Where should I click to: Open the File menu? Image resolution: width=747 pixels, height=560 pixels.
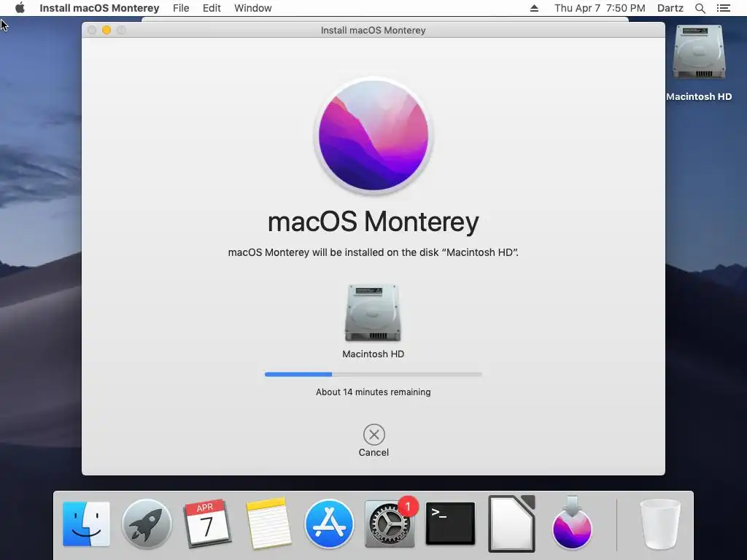click(181, 8)
